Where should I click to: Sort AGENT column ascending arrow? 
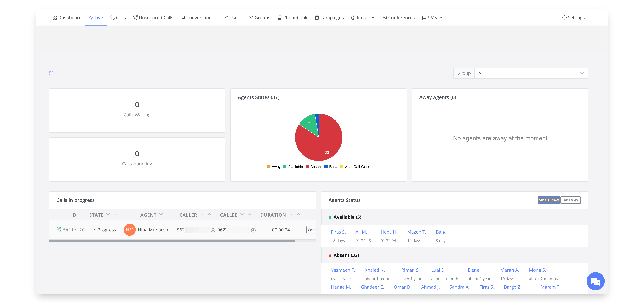click(x=169, y=214)
